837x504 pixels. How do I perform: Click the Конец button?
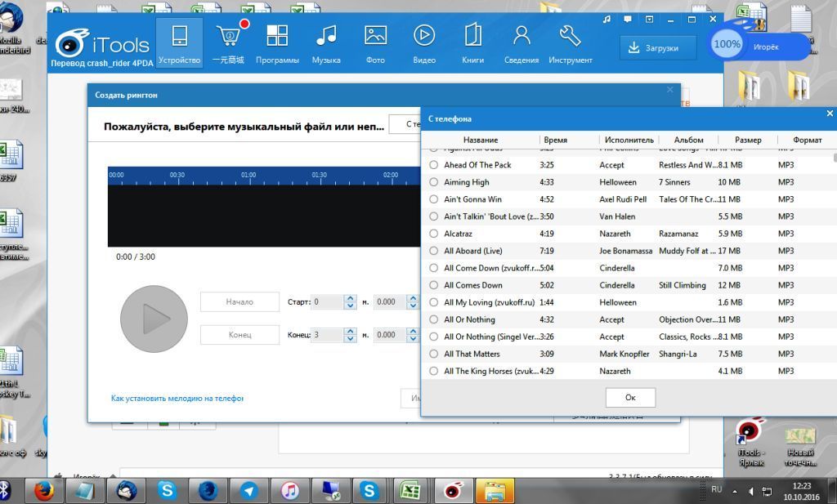239,335
